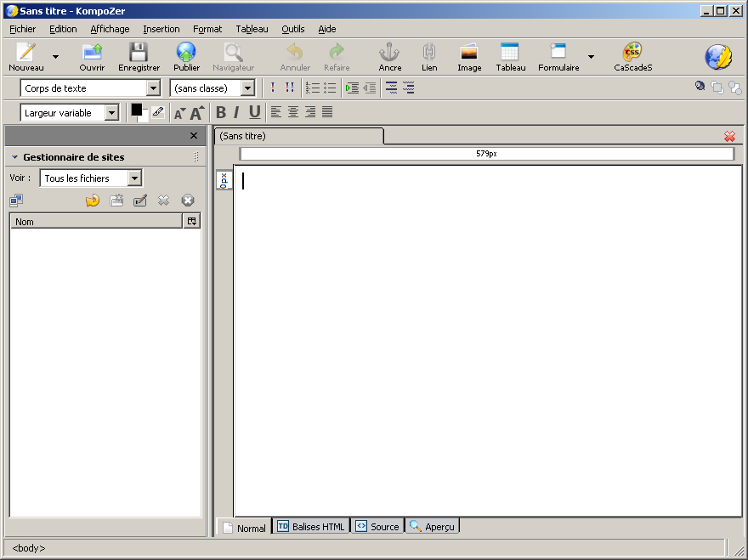Expand the arrow next to Formulaire
The width and height of the screenshot is (748, 560).
click(591, 57)
